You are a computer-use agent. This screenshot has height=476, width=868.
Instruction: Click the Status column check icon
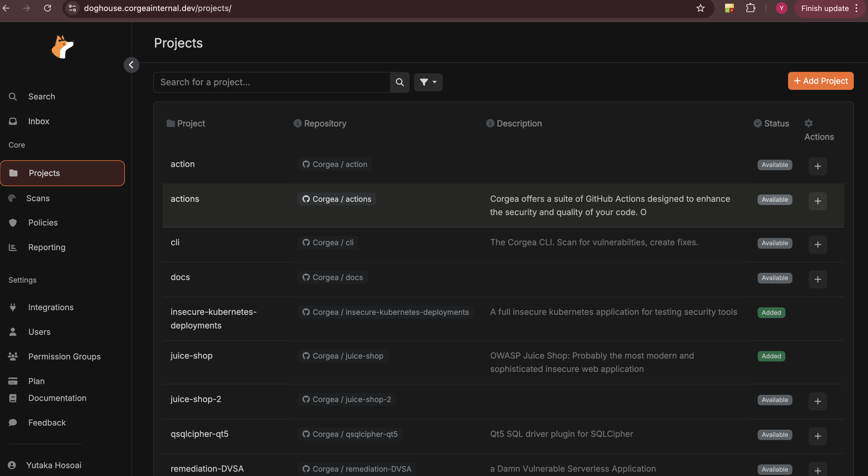pyautogui.click(x=758, y=123)
